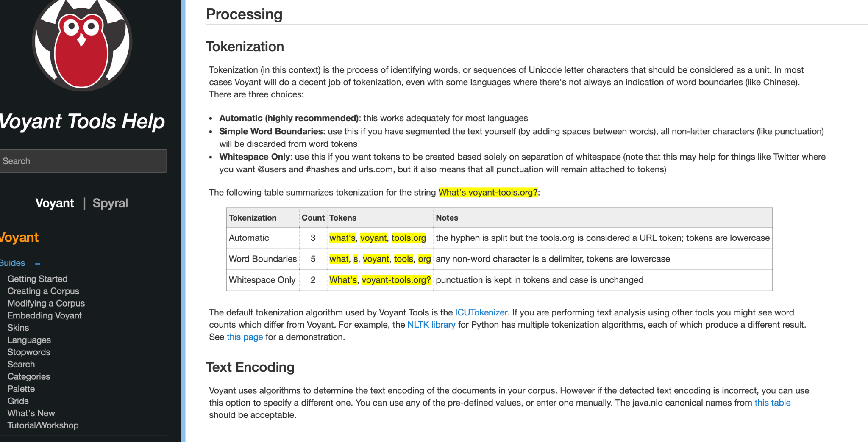
Task: Open the Languages guide
Action: [x=29, y=340]
